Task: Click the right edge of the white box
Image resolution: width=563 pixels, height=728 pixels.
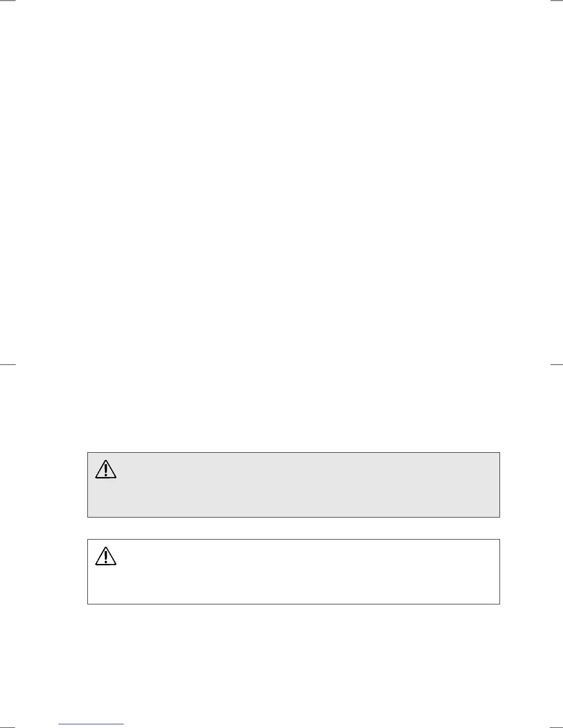Action: pos(500,572)
